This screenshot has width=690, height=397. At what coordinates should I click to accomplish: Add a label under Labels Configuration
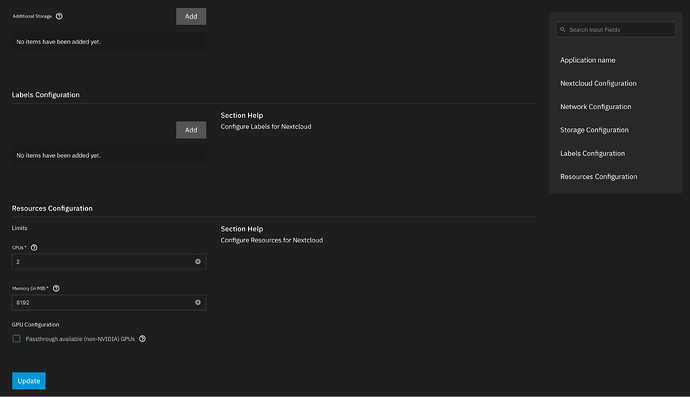coord(191,130)
